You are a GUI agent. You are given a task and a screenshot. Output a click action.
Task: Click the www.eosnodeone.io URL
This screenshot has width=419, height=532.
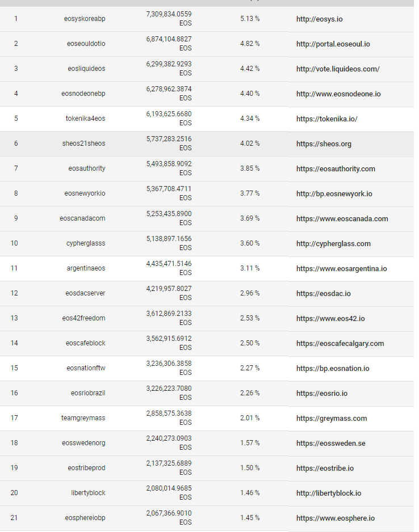[338, 94]
